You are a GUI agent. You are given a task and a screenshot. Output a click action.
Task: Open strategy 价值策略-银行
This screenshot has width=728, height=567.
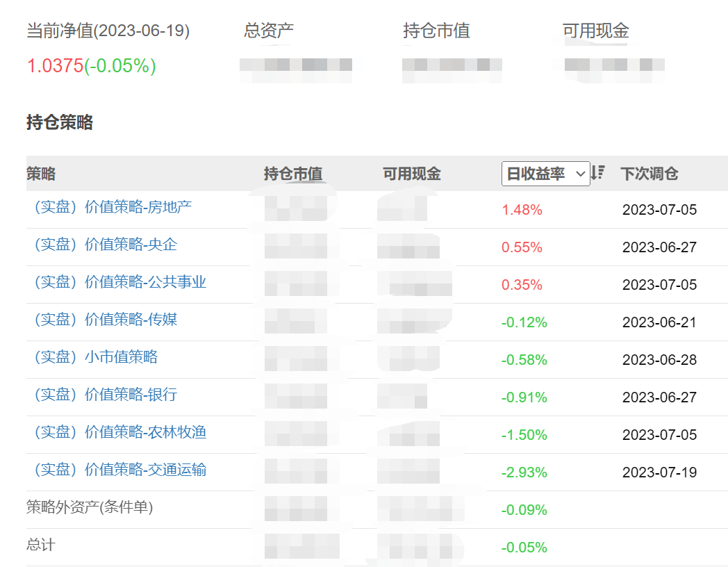click(106, 395)
